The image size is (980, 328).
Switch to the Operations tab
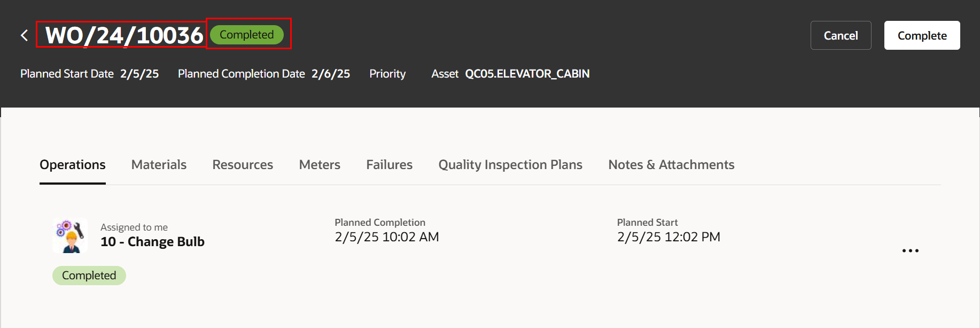coord(73,165)
